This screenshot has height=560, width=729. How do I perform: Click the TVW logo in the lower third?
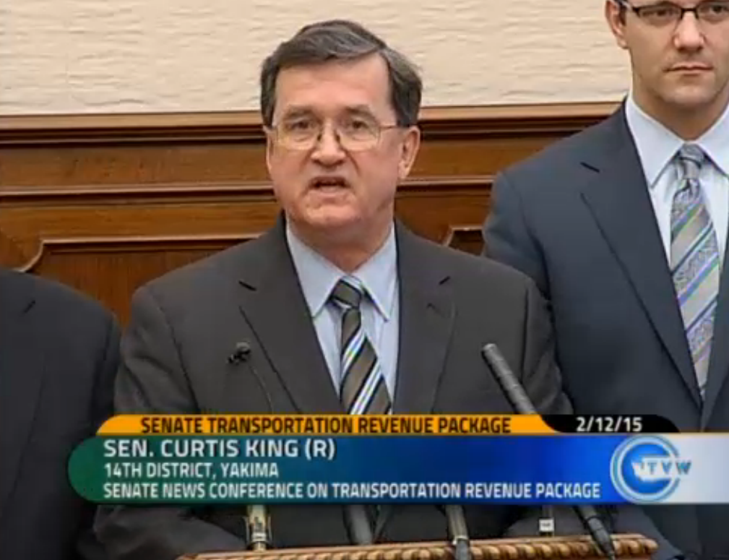click(650, 468)
